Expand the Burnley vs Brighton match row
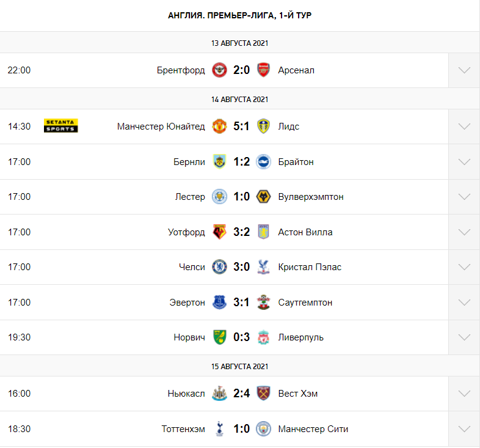Screen dimensions: 480x448 pyautogui.click(x=464, y=162)
